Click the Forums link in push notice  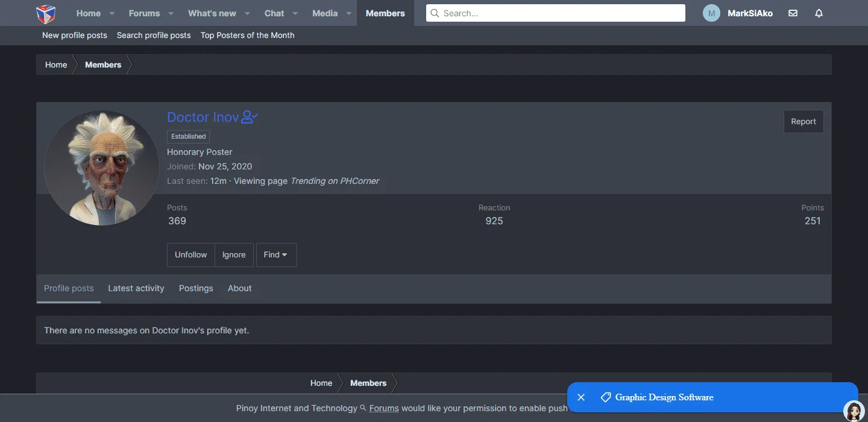click(384, 408)
